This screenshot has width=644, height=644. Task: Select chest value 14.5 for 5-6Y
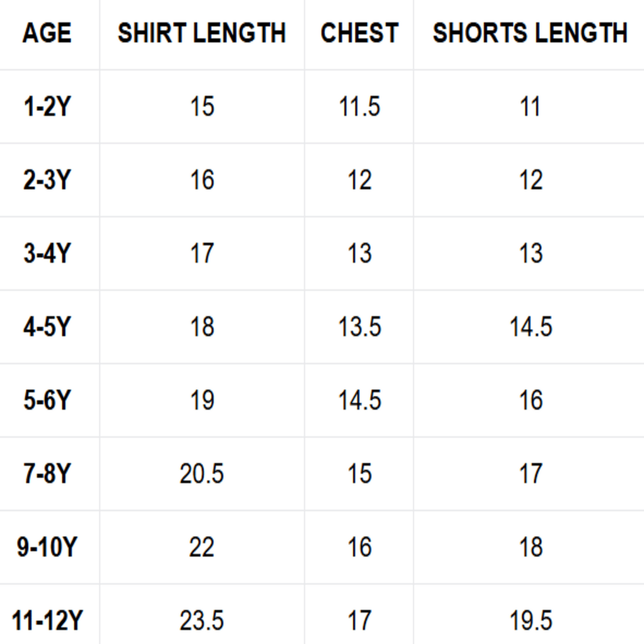coord(359,400)
